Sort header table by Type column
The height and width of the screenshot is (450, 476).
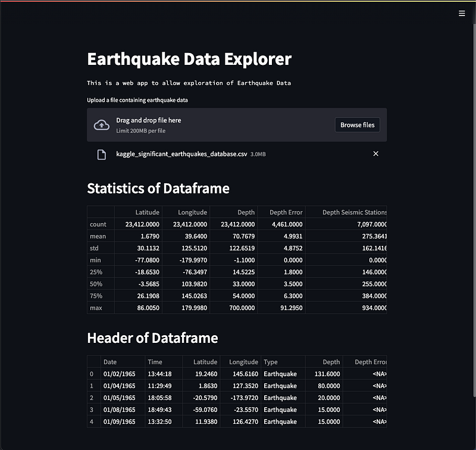(x=283, y=362)
